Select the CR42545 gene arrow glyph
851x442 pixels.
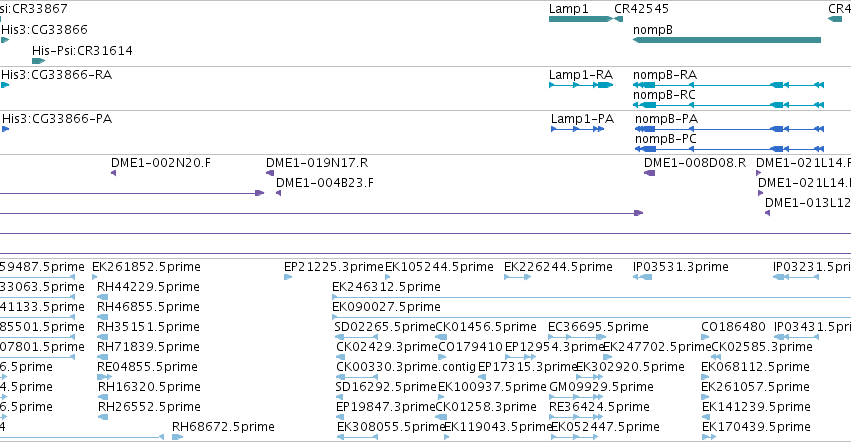pos(618,19)
